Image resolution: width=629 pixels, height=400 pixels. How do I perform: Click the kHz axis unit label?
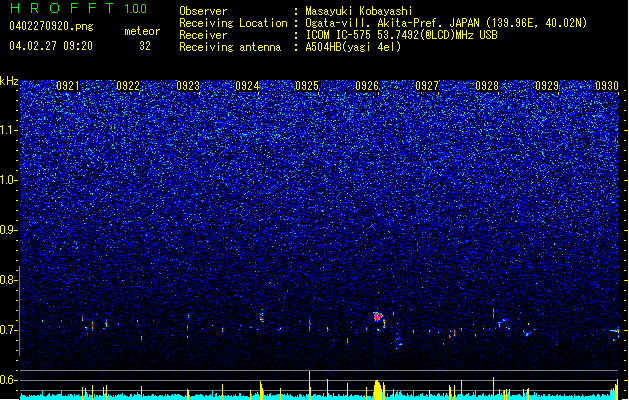tap(9, 81)
